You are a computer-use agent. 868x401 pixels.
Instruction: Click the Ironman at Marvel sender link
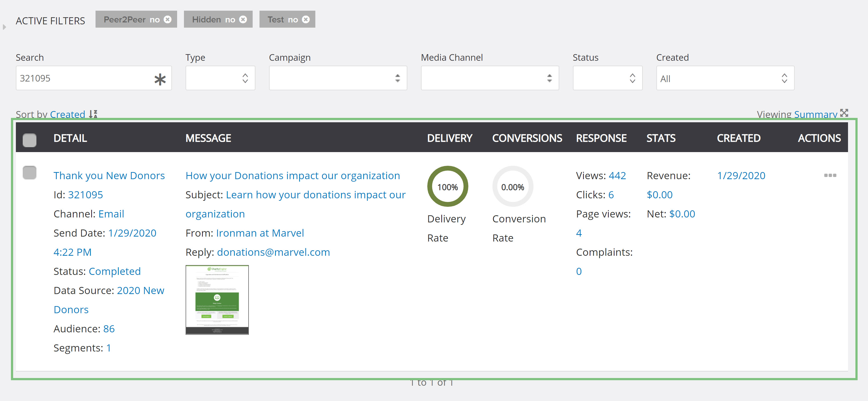coord(260,233)
